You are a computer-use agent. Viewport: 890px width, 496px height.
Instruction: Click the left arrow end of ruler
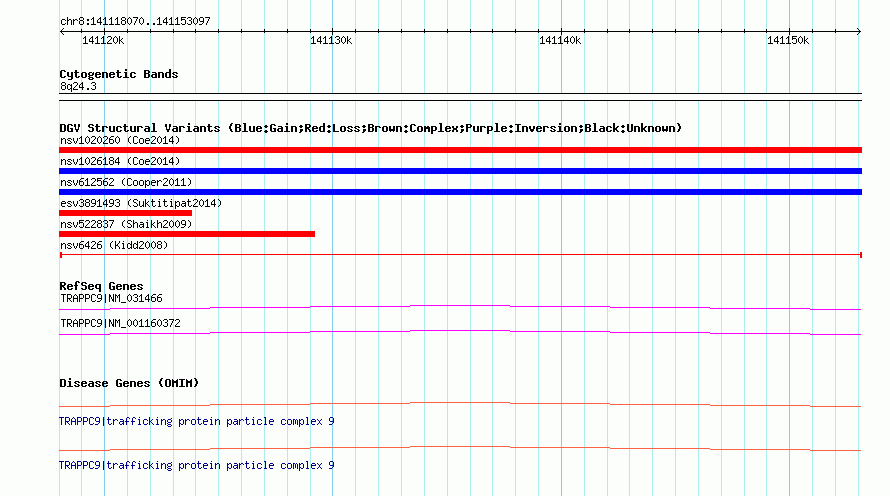click(62, 32)
